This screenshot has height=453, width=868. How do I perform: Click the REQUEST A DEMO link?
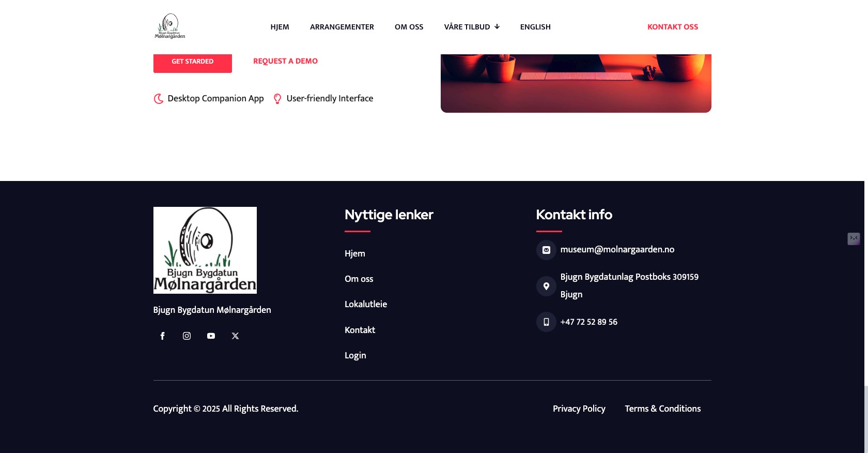[x=285, y=61]
